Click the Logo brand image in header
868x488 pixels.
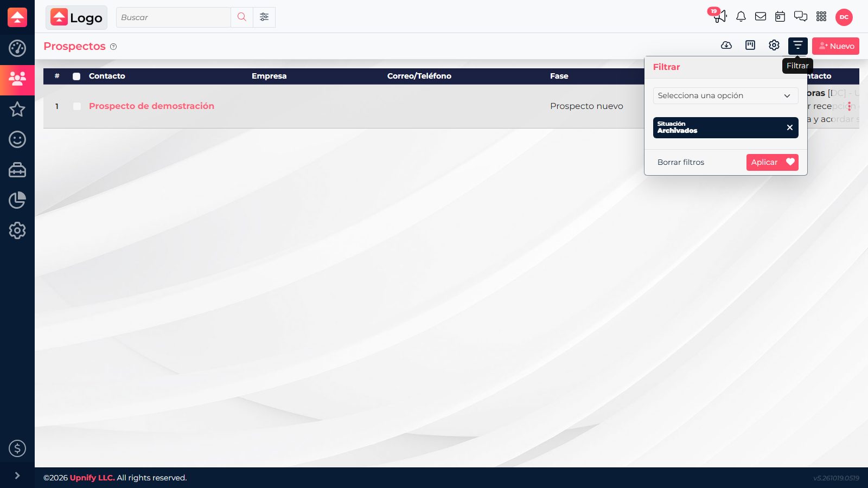(76, 17)
